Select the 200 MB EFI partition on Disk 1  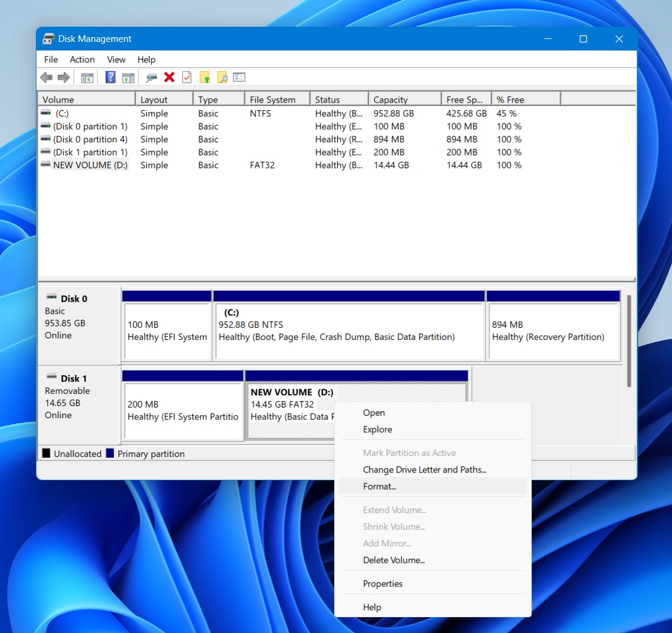tap(183, 406)
